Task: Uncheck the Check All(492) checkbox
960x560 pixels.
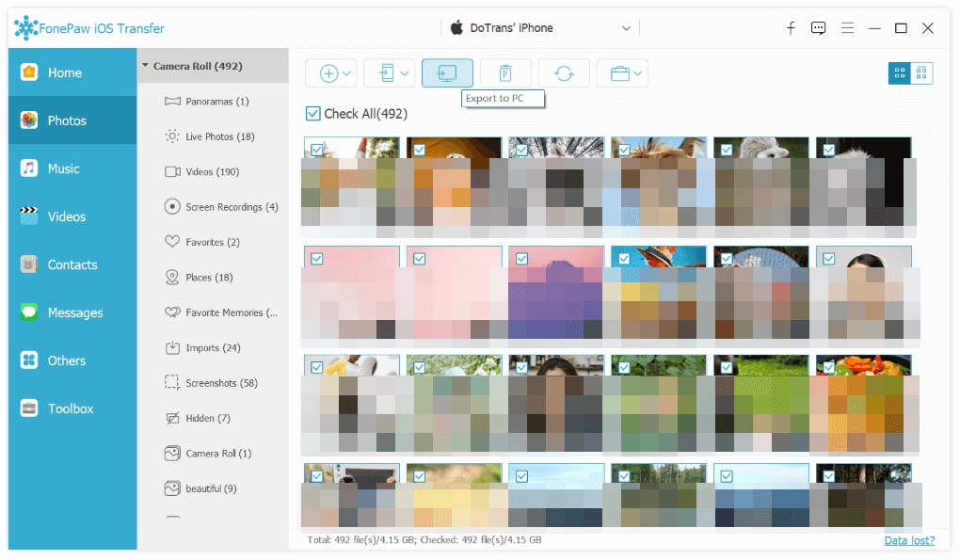Action: (x=312, y=114)
